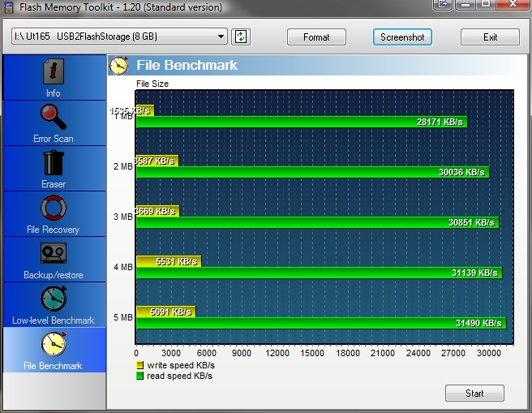Click the 4 MB write speed bar
The height and width of the screenshot is (413, 532).
(168, 261)
